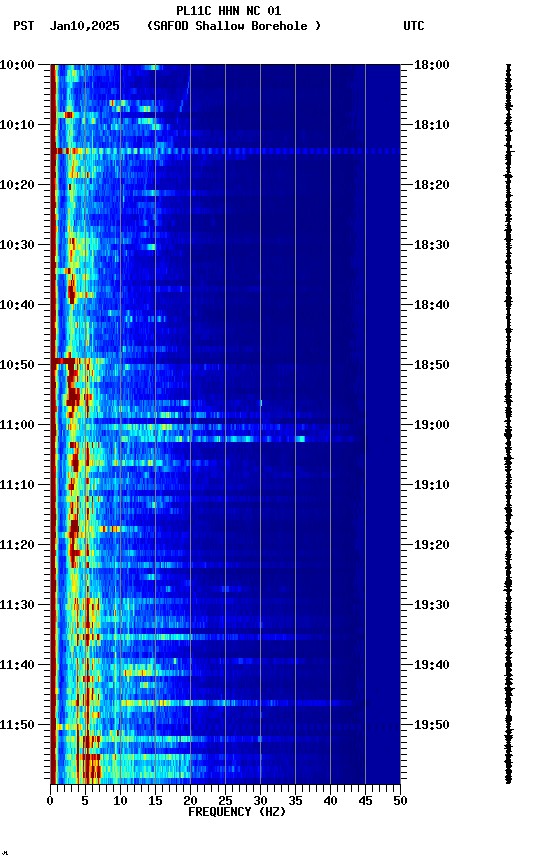The width and height of the screenshot is (552, 864).
Task: Click the date 'Jan10,2025'
Action: click(x=84, y=26)
